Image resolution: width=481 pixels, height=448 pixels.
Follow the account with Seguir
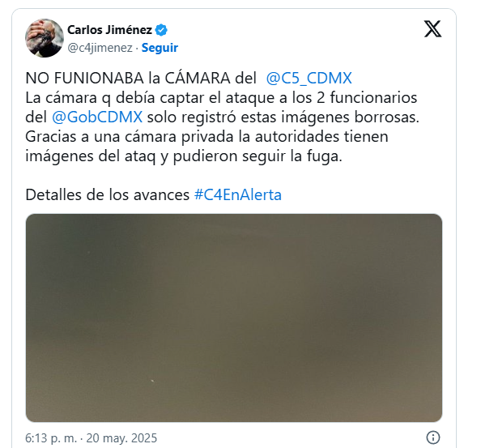160,48
